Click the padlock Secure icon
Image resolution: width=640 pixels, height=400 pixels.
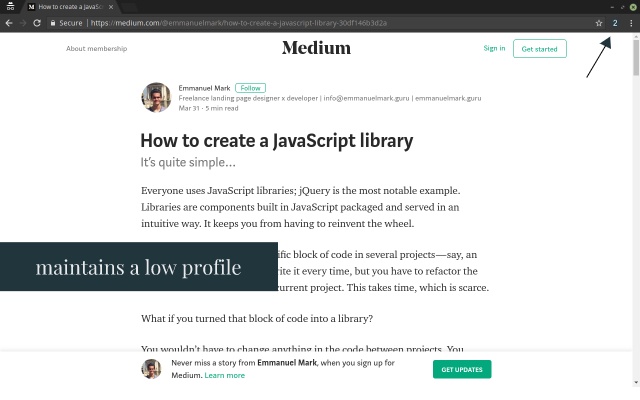(53, 23)
